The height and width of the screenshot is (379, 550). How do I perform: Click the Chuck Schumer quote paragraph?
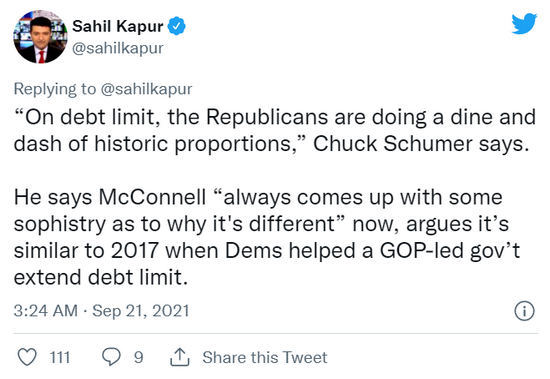[275, 130]
